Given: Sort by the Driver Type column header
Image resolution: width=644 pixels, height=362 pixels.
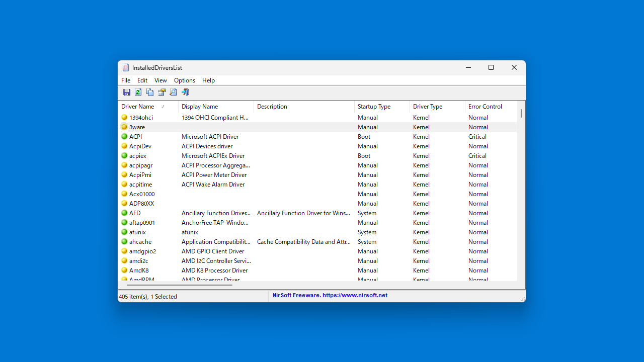Looking at the screenshot, I should coord(438,107).
